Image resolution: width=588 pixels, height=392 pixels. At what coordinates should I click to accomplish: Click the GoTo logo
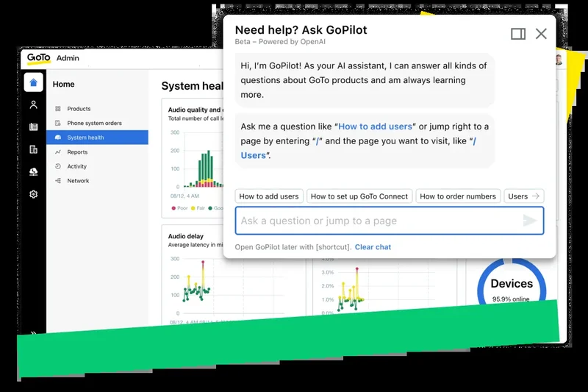[x=38, y=58]
